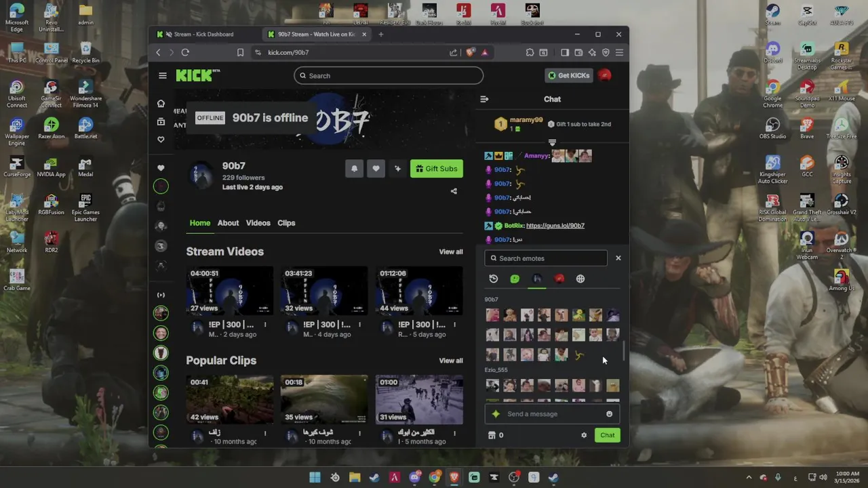The height and width of the screenshot is (488, 868).
Task: Open a new browser tab
Action: [x=380, y=34]
